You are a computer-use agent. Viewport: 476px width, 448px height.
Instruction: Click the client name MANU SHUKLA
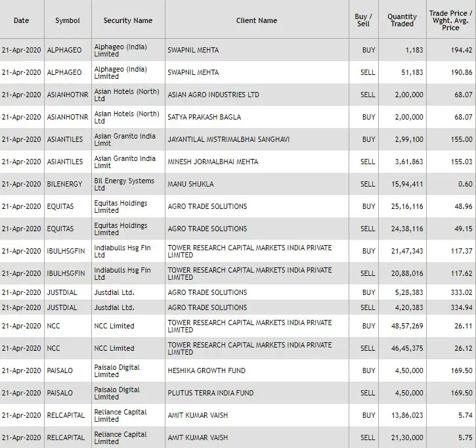point(191,184)
